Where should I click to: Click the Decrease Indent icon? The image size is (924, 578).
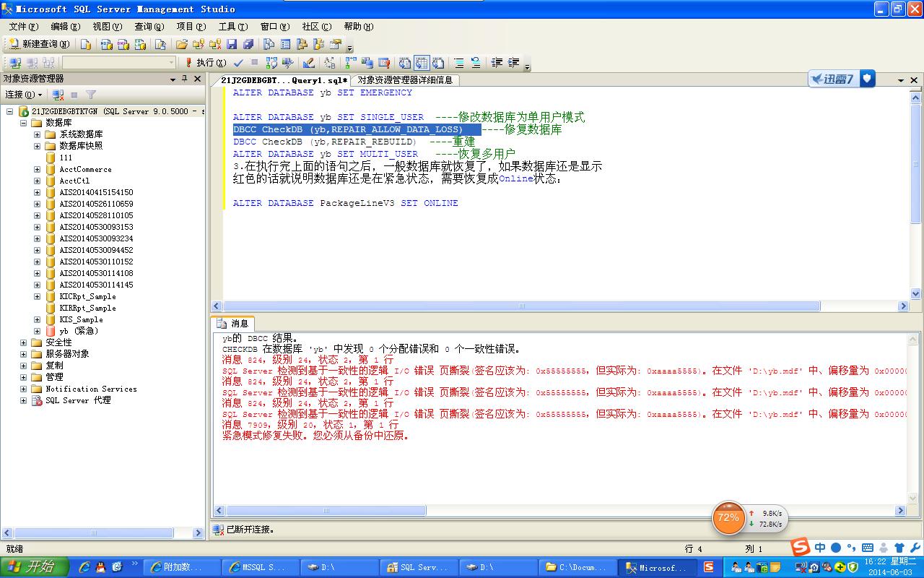click(x=497, y=63)
